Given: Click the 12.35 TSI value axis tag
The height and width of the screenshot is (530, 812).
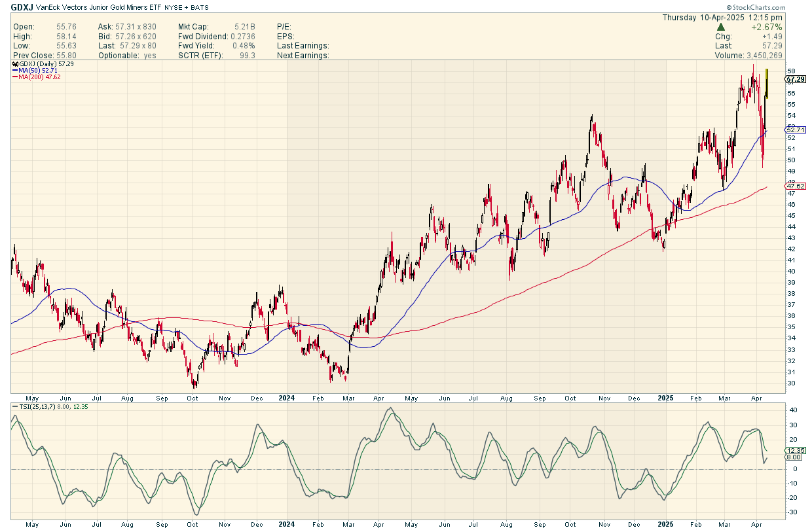Looking at the screenshot, I should 795,451.
